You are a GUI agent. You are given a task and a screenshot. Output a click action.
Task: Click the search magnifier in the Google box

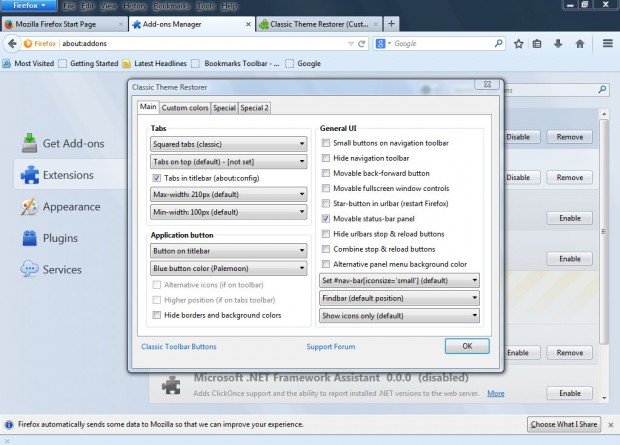499,43
